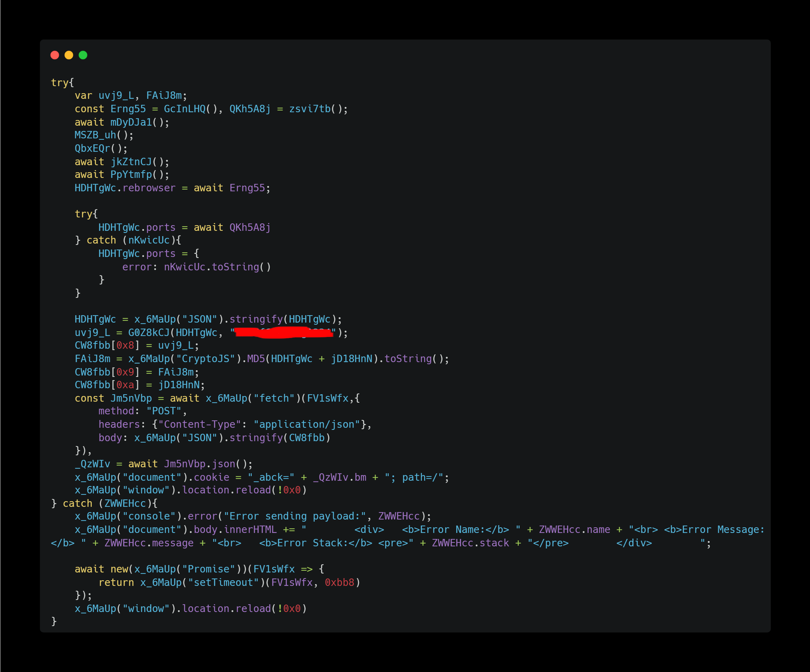Viewport: 810px width, 672px height.
Task: Click the 'headers:' Content-Type line
Action: 235,425
